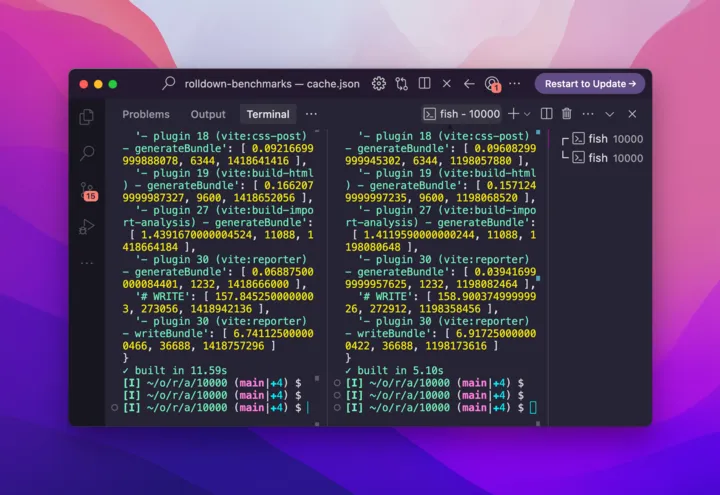Click the rolldown-benchmarks command center search
This screenshot has height=495, width=720.
point(261,84)
